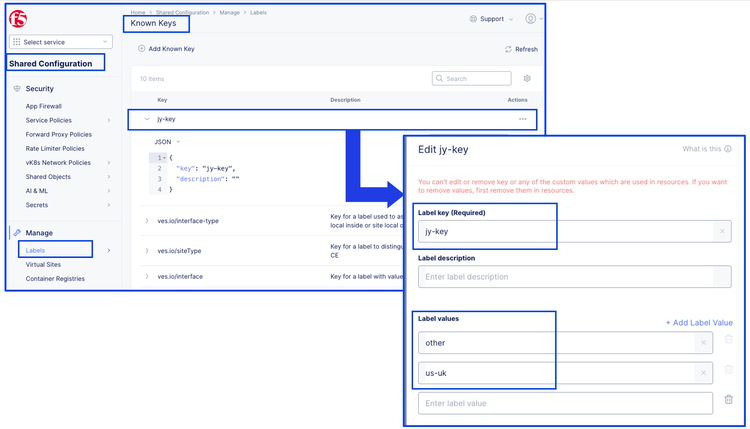This screenshot has height=429, width=750.
Task: Click the 'us-uk' label value field
Action: coord(565,373)
